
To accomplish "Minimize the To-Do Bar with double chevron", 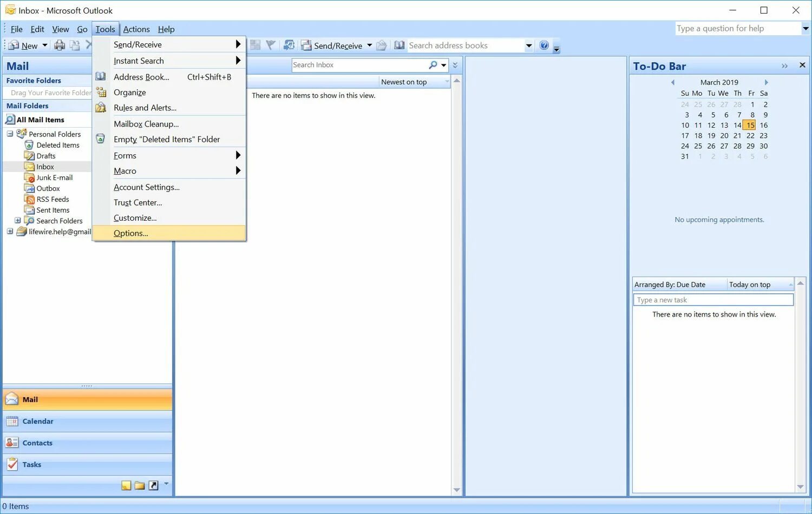I will coord(784,66).
